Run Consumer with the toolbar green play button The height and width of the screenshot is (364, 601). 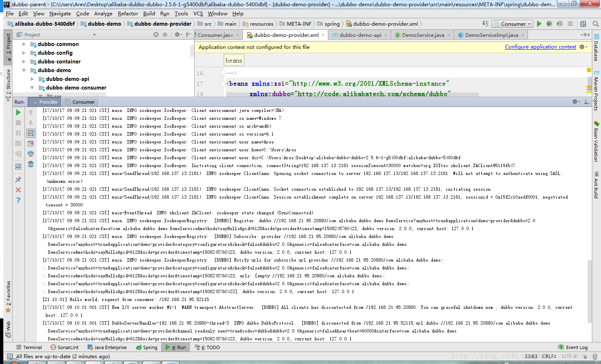539,24
